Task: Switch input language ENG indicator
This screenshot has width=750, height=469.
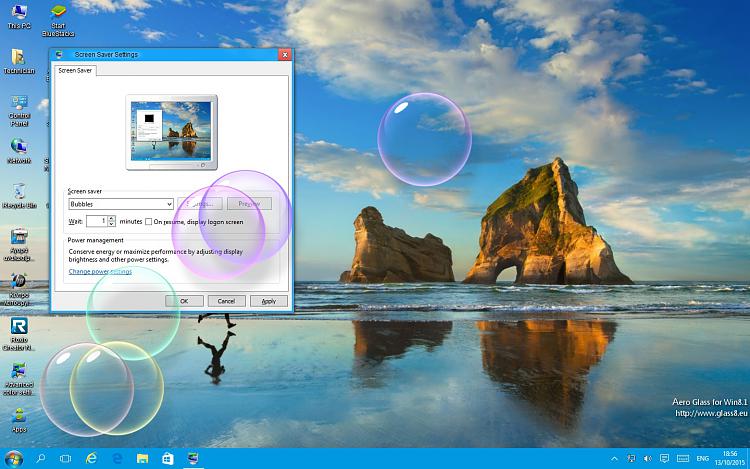Action: (x=703, y=458)
